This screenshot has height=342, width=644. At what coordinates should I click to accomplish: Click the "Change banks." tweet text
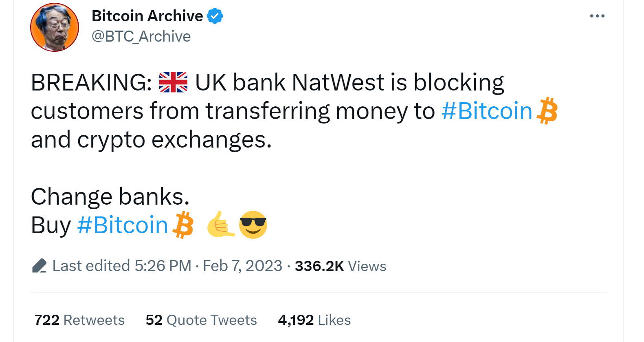coord(110,196)
